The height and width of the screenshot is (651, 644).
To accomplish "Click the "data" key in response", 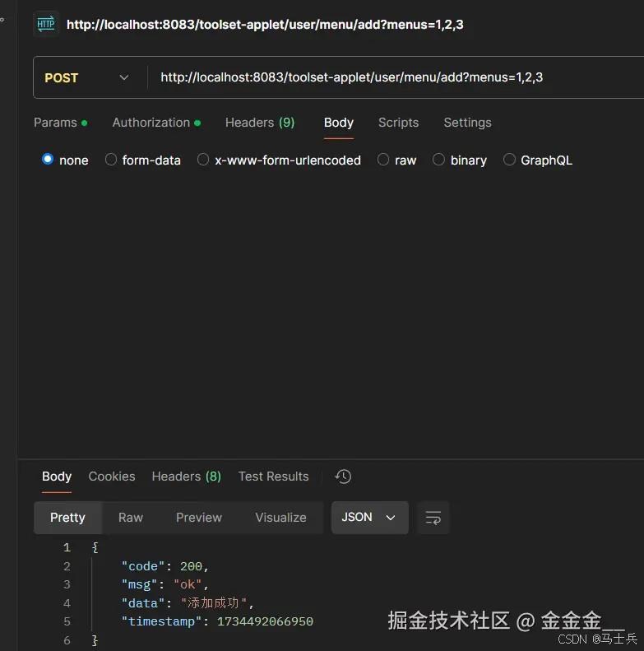I will (x=143, y=603).
